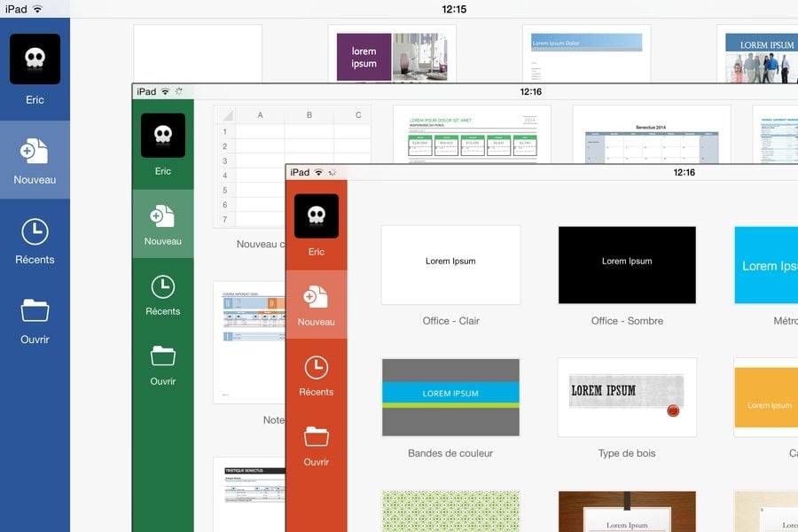Click the "Office - Sombre" label text

[x=627, y=321]
